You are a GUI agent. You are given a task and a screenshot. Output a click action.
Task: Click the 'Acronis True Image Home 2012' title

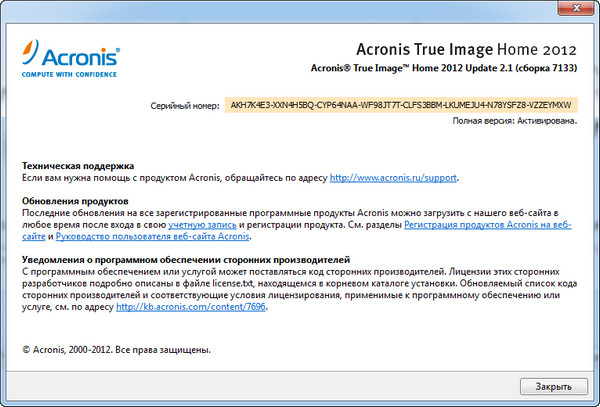pos(467,49)
